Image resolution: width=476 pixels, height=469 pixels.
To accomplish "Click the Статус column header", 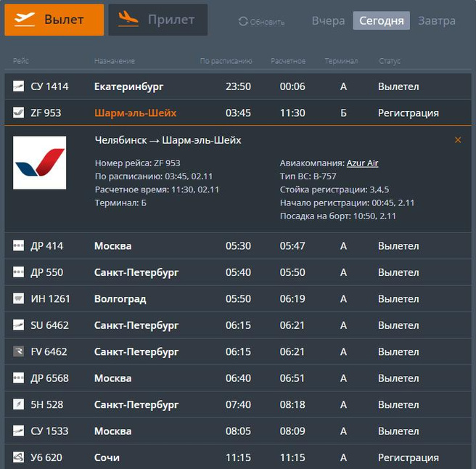I will [390, 61].
